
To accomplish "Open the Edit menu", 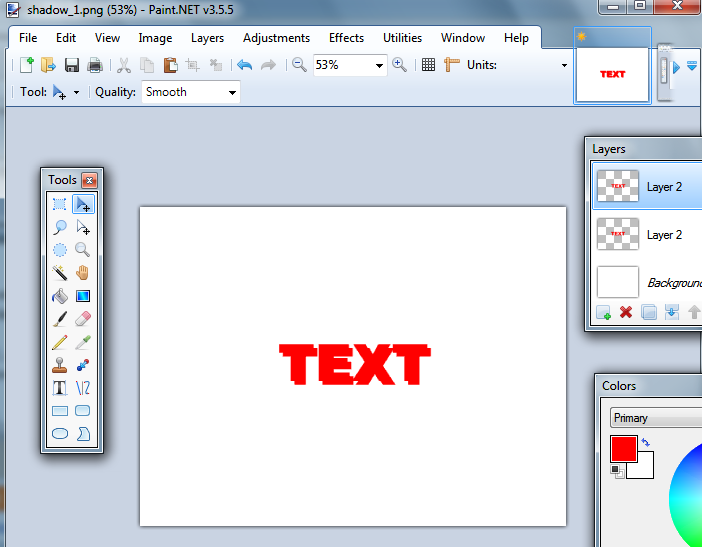I will point(66,38).
